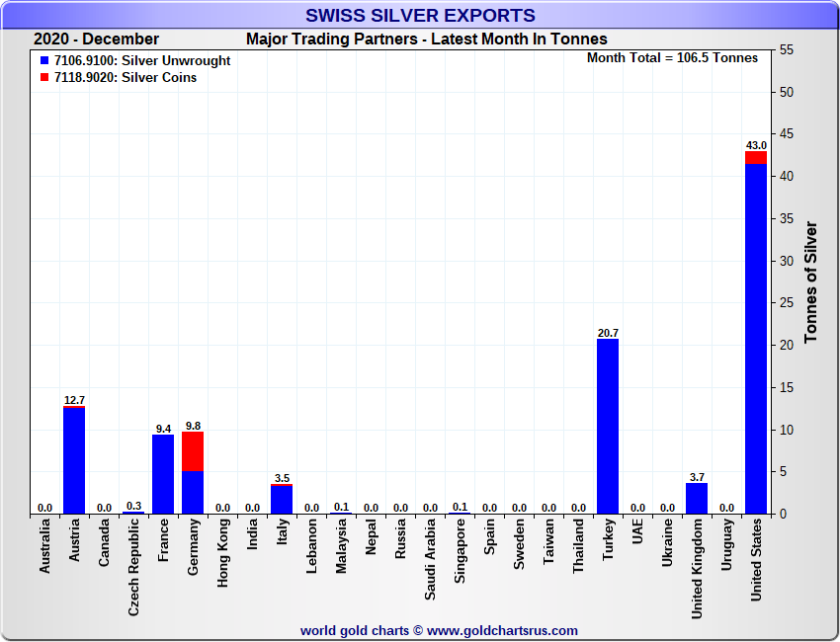840x642 pixels.
Task: Click the Italy bar
Action: [282, 500]
